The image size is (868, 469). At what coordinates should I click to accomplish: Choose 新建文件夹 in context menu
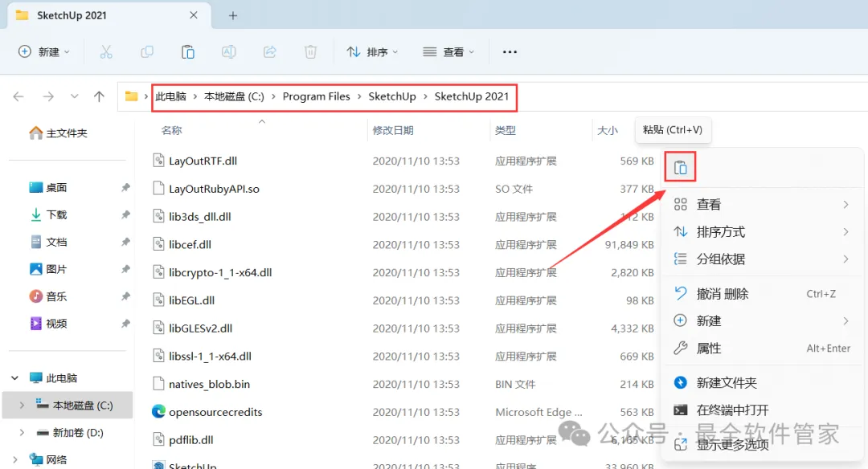pyautogui.click(x=762, y=383)
